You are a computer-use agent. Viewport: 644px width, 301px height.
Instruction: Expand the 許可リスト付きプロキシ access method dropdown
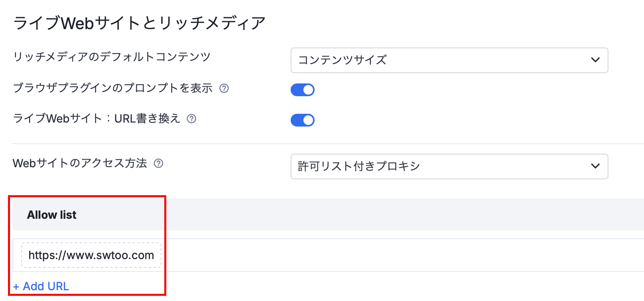tap(449, 166)
